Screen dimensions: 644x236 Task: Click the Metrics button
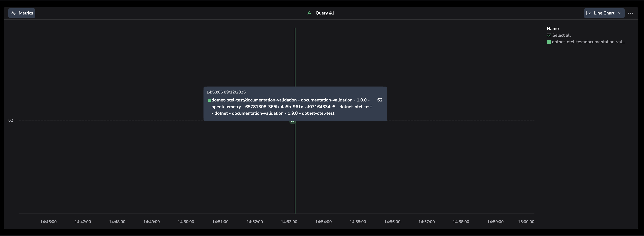tap(22, 13)
